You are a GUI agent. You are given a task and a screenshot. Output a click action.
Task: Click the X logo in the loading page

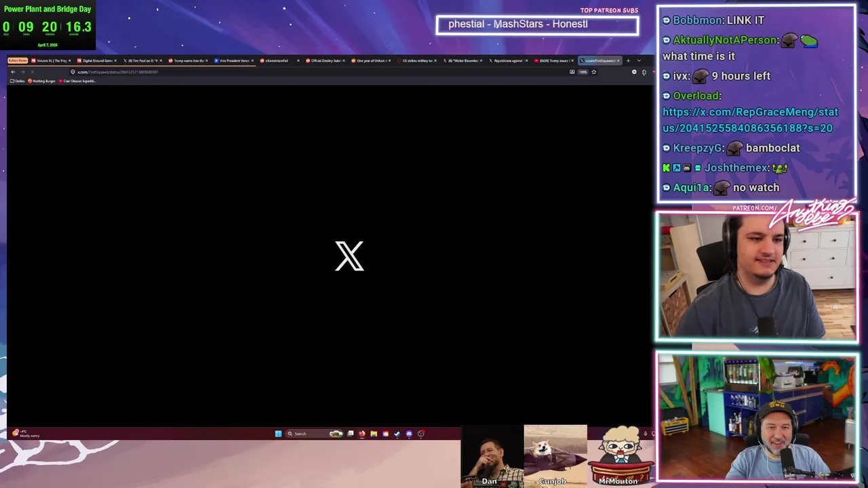pos(349,256)
